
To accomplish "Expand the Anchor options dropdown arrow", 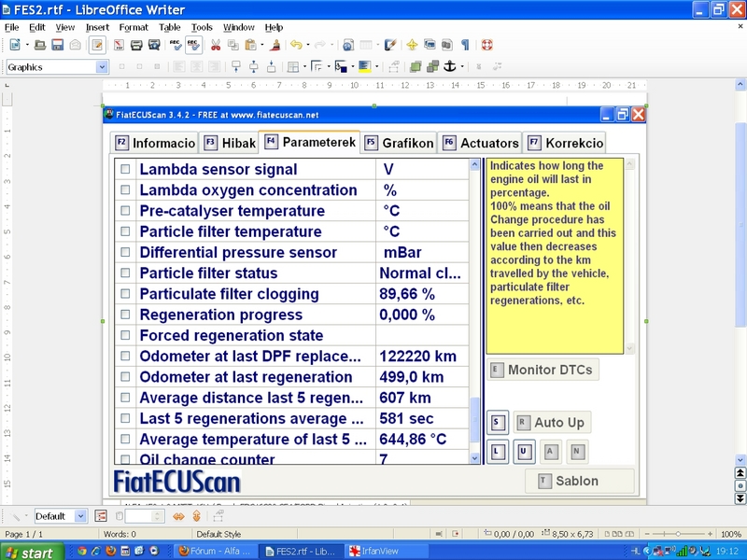I will (462, 66).
